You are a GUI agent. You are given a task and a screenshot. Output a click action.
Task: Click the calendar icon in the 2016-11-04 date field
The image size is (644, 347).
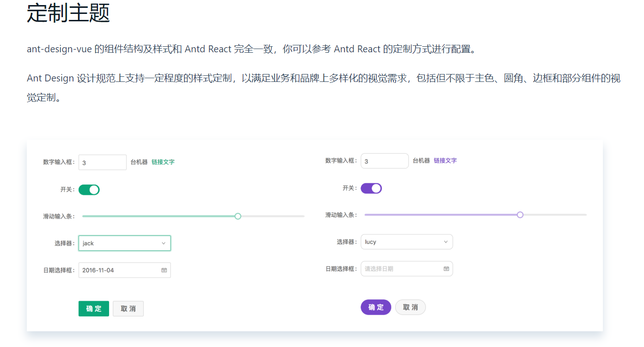pos(164,270)
